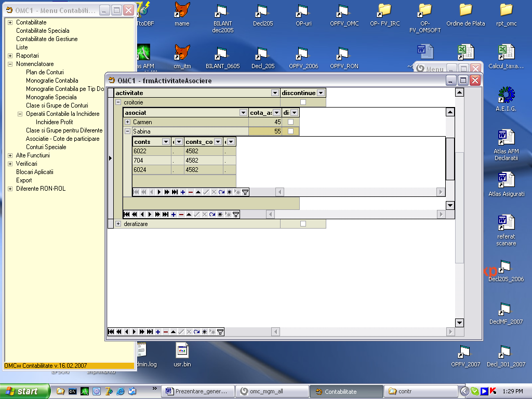Move to previous record in bottom activitate navigator
Viewport: 532px width, 399px height.
tap(127, 332)
